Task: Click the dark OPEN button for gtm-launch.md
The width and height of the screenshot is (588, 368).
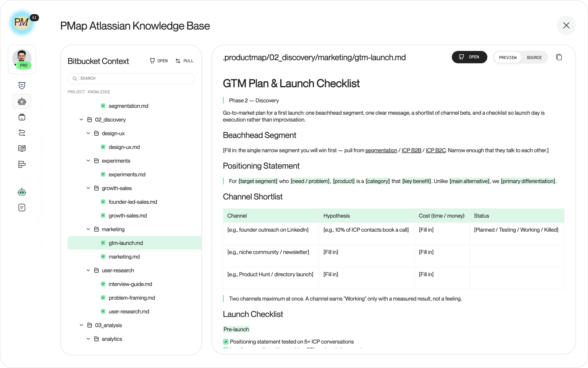Action: click(x=469, y=57)
